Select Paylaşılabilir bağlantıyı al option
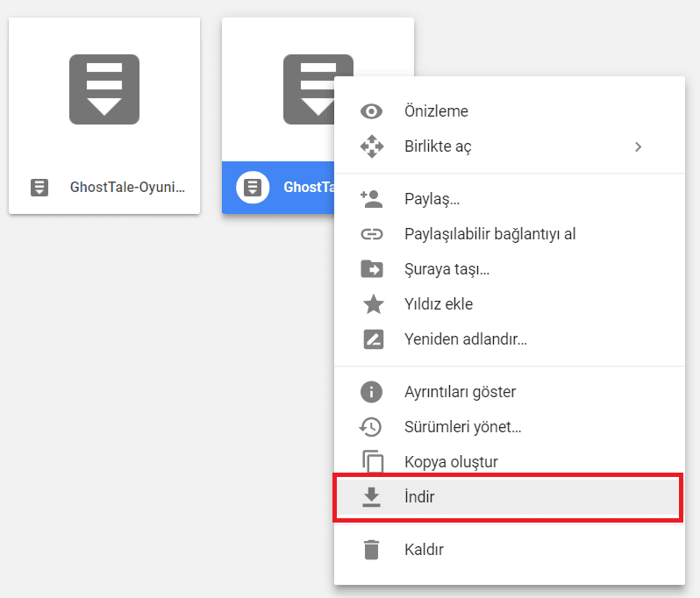700x598 pixels. coord(510,234)
